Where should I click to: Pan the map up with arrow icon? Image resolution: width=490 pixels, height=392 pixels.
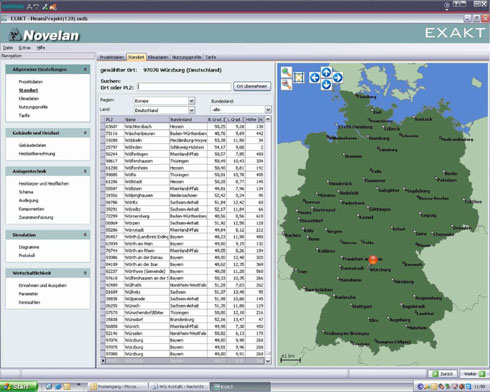(326, 72)
